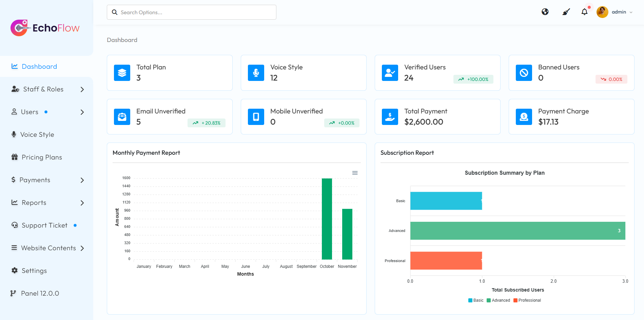The image size is (644, 320).
Task: Open the Support Ticket link
Action: click(44, 226)
